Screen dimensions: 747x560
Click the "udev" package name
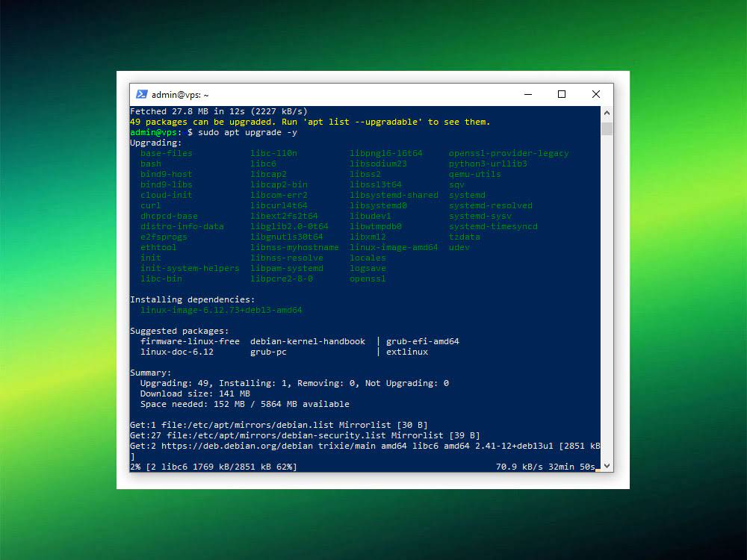[458, 247]
